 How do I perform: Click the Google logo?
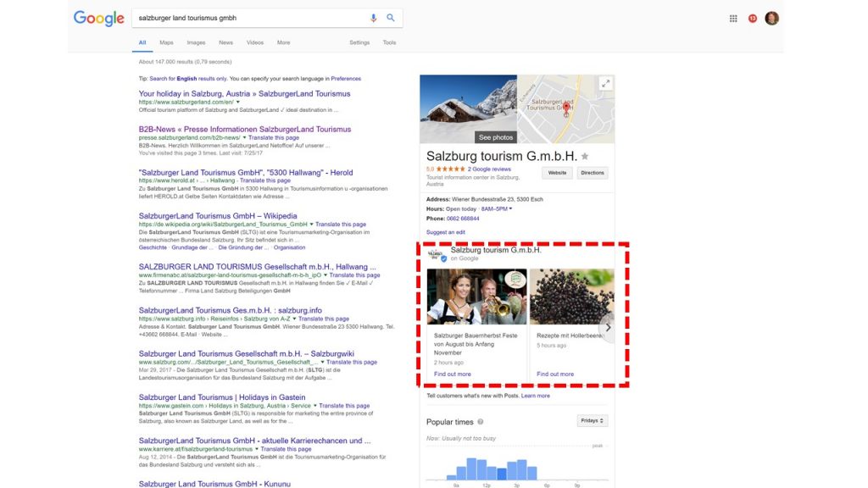coord(99,19)
